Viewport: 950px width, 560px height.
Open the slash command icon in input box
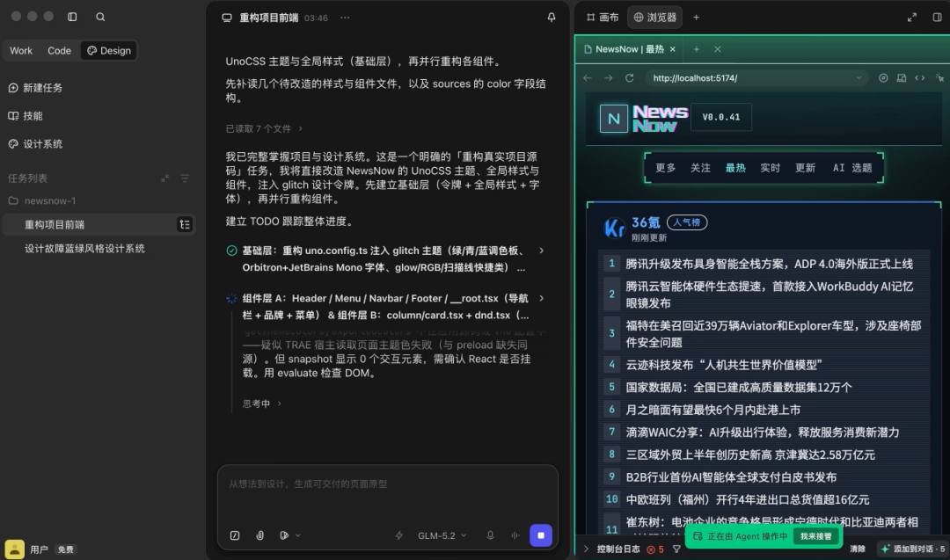coord(235,535)
